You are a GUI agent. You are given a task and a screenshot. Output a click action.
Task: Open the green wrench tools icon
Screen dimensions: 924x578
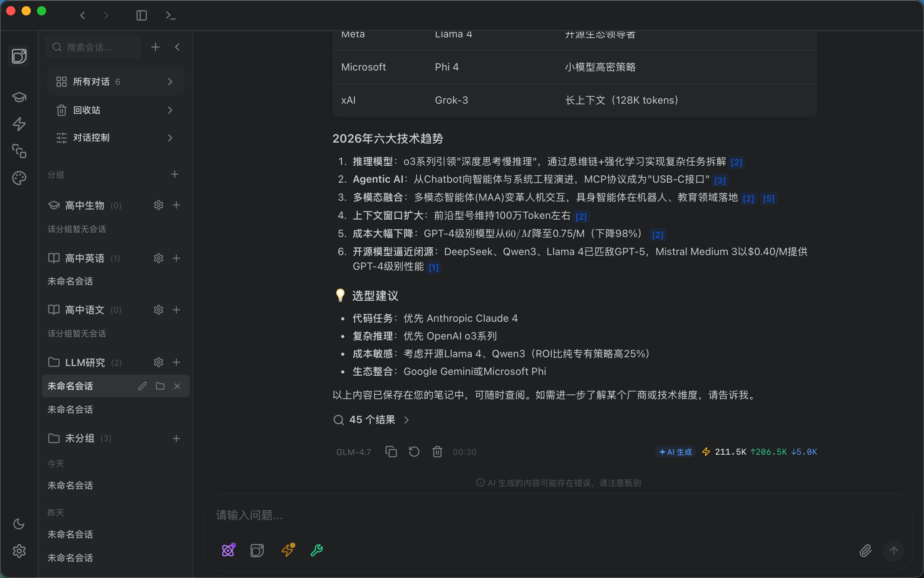click(316, 550)
